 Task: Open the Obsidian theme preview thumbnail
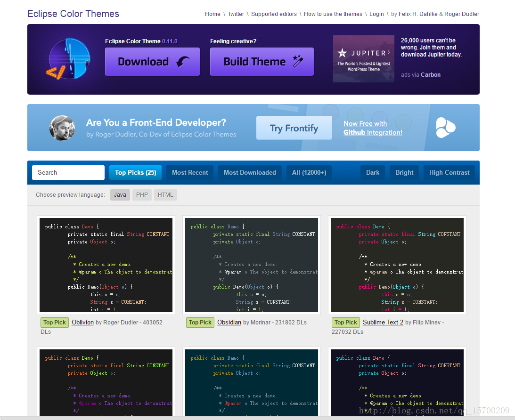coord(252,265)
